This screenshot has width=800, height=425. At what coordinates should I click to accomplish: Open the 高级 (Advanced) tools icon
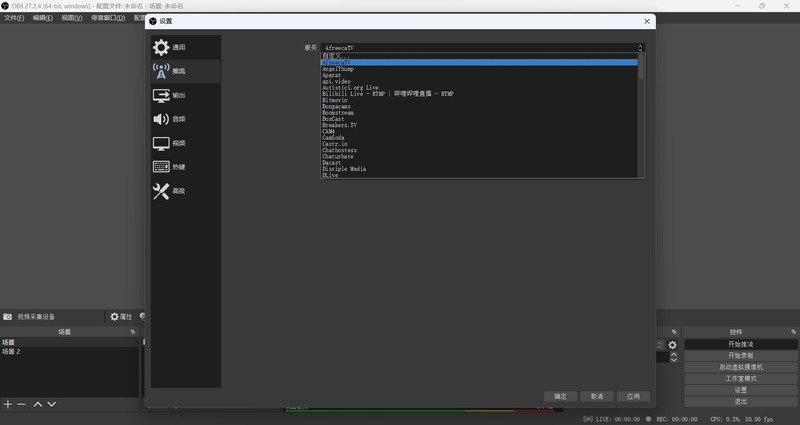point(161,191)
